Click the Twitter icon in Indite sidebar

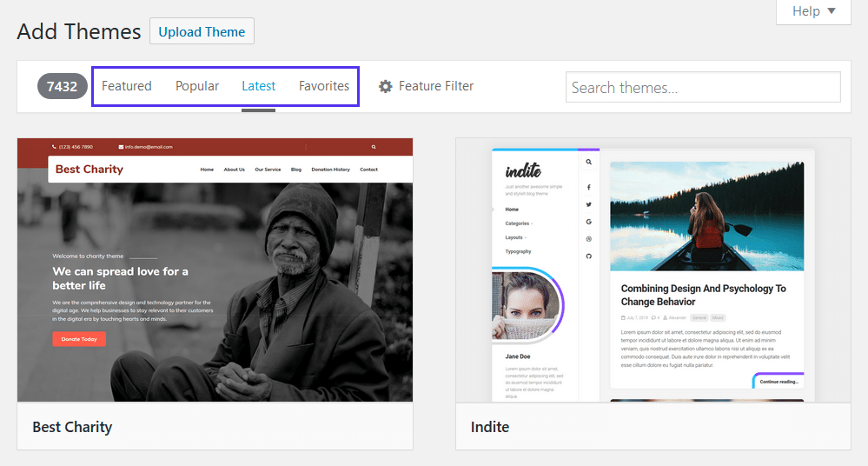click(588, 204)
